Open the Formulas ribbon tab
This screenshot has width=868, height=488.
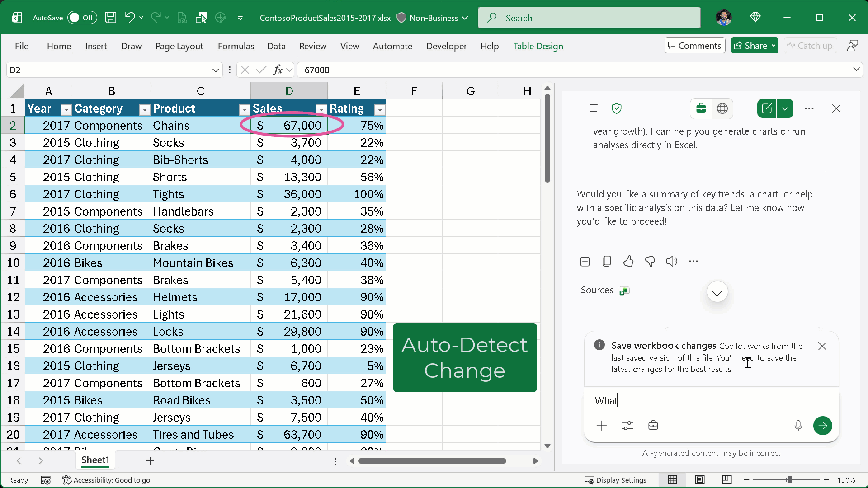point(236,46)
